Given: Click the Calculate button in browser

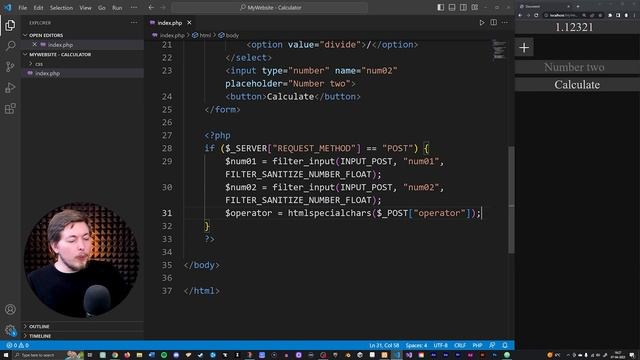Looking at the screenshot, I should point(577,85).
